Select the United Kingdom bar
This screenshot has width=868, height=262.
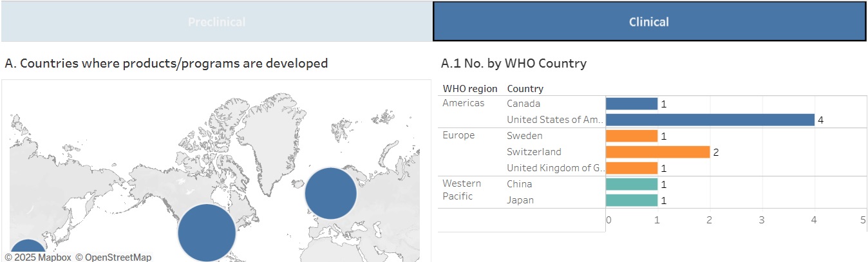pyautogui.click(x=632, y=168)
